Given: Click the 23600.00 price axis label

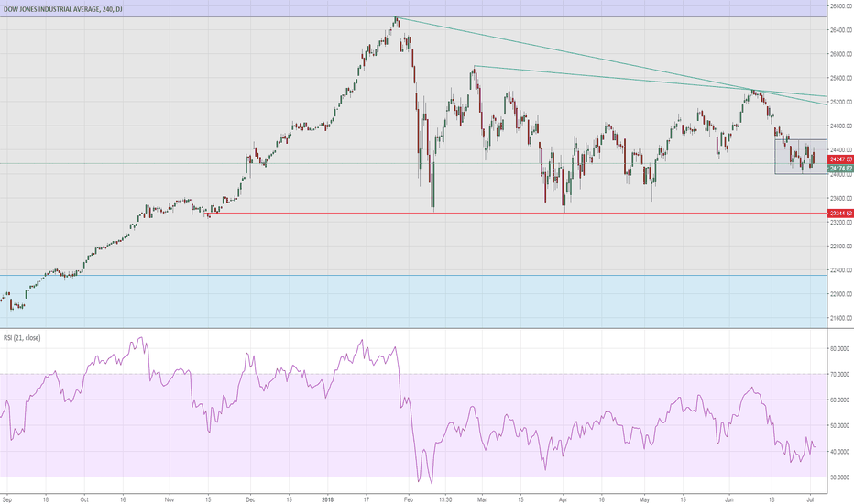Looking at the screenshot, I should point(840,198).
